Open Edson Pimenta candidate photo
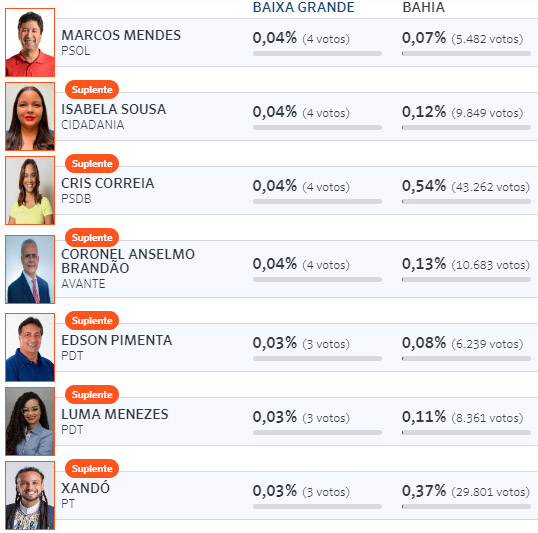 pyautogui.click(x=30, y=347)
